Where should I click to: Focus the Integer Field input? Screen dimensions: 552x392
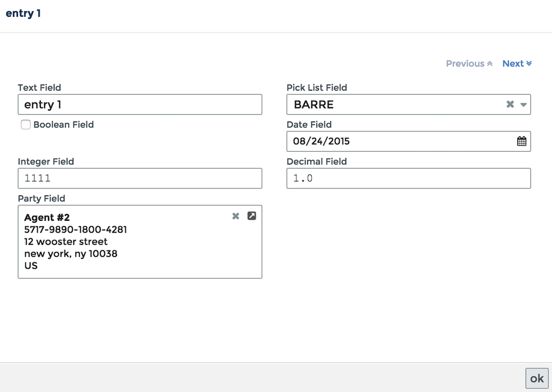[140, 178]
